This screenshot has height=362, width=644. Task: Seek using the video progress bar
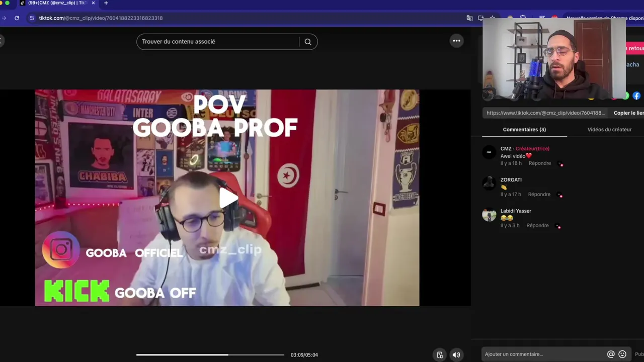tap(210, 355)
